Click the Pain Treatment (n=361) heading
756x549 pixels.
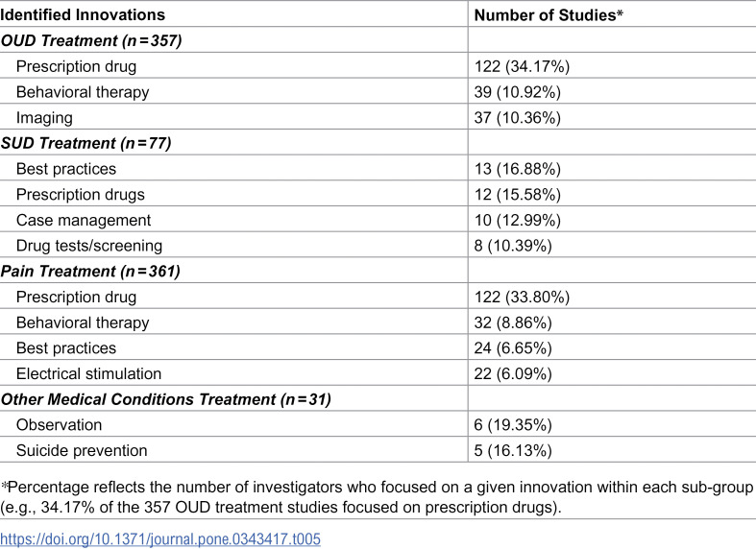point(90,271)
